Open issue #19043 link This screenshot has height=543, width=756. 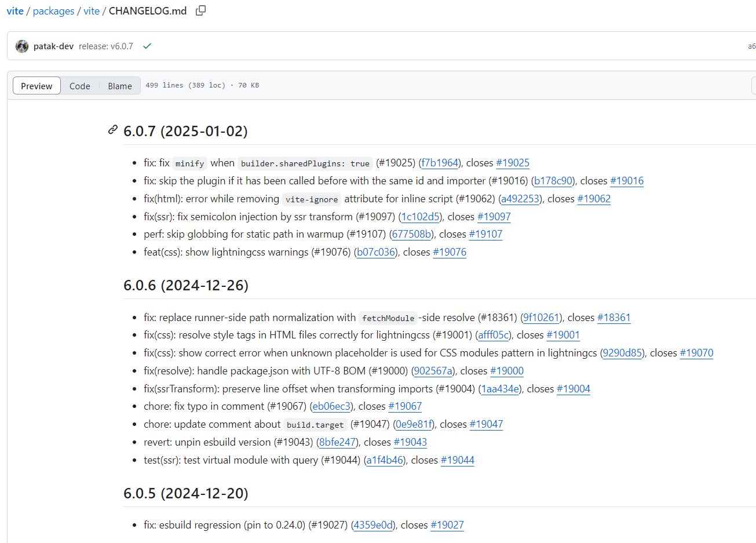point(410,442)
